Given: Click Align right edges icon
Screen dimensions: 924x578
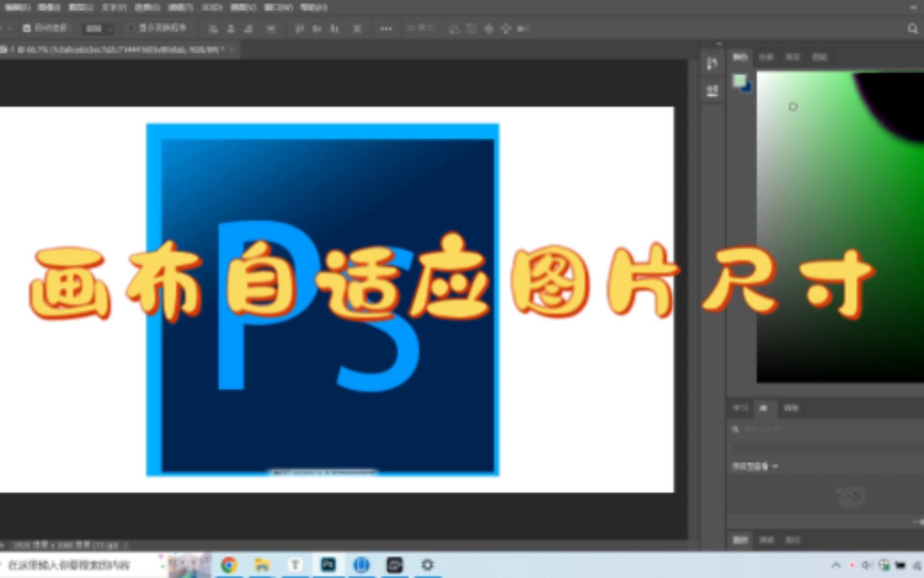Looking at the screenshot, I should coord(248,29).
